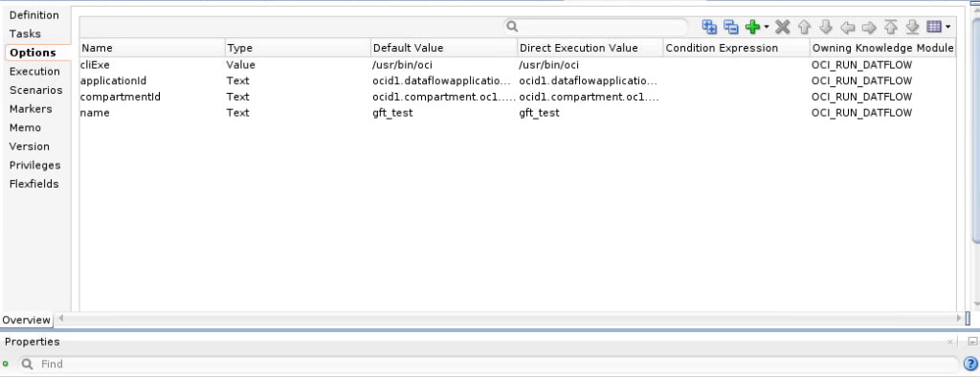The width and height of the screenshot is (980, 379).
Task: Click OCI_RUN_DATFLOW in the name row
Action: pyautogui.click(x=861, y=113)
